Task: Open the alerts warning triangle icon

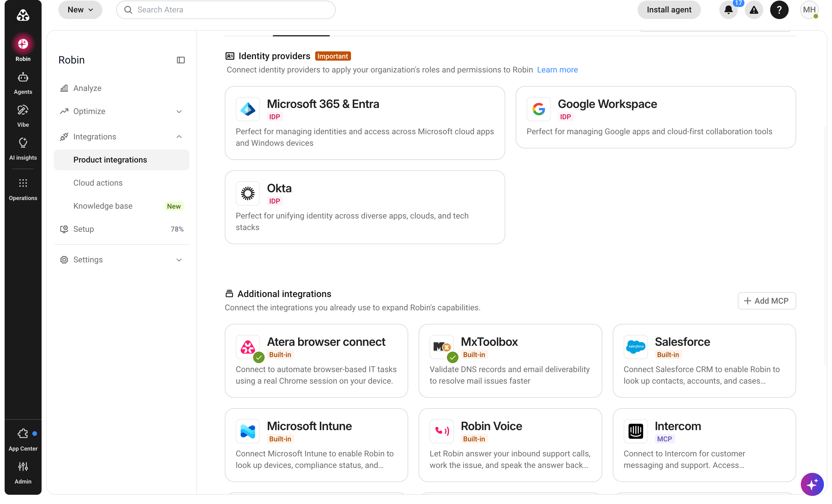Action: pyautogui.click(x=754, y=10)
